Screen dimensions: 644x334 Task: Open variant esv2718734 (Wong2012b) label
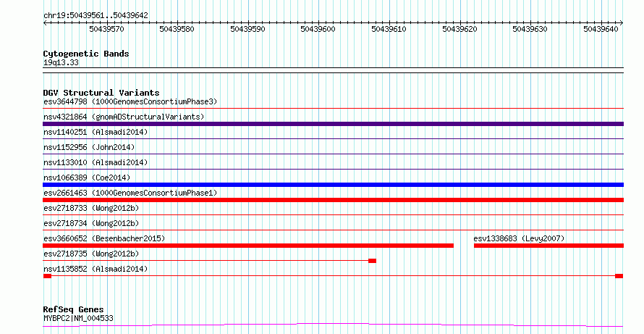91,223
